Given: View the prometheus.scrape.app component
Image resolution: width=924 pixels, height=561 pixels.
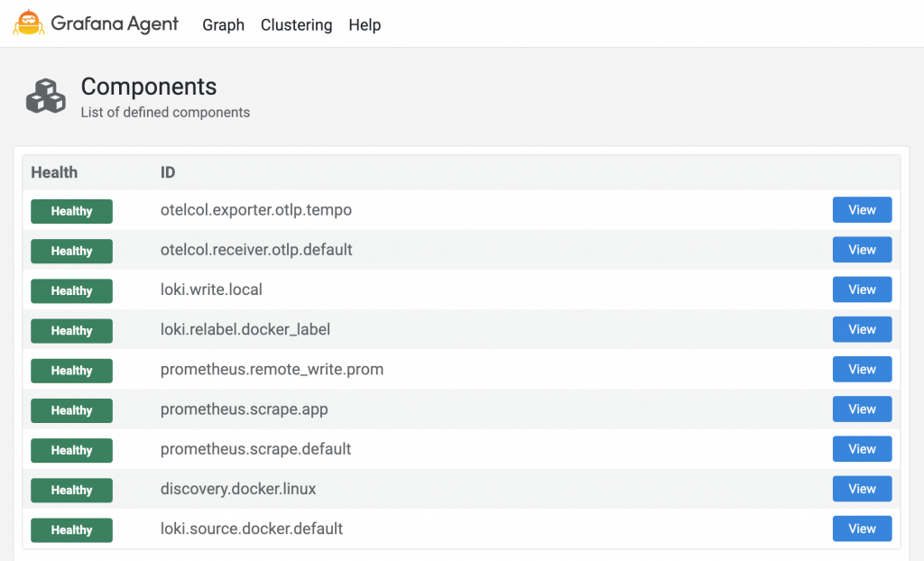Looking at the screenshot, I should 862,409.
